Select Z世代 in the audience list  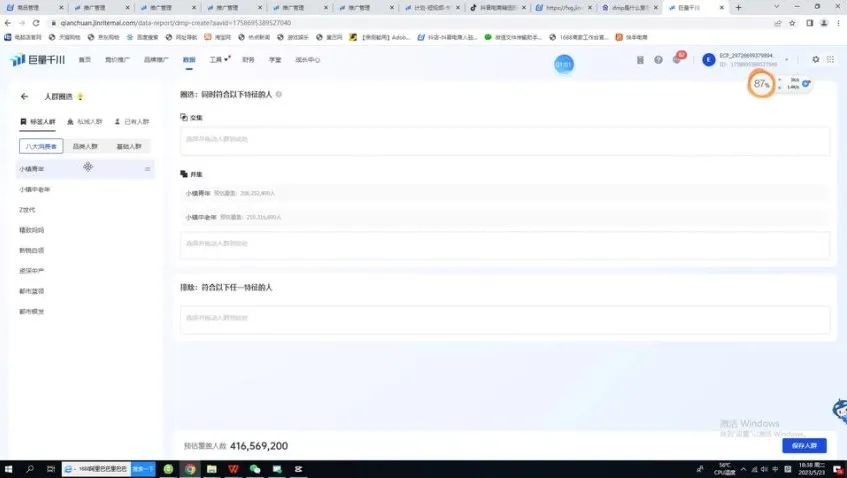click(x=28, y=209)
